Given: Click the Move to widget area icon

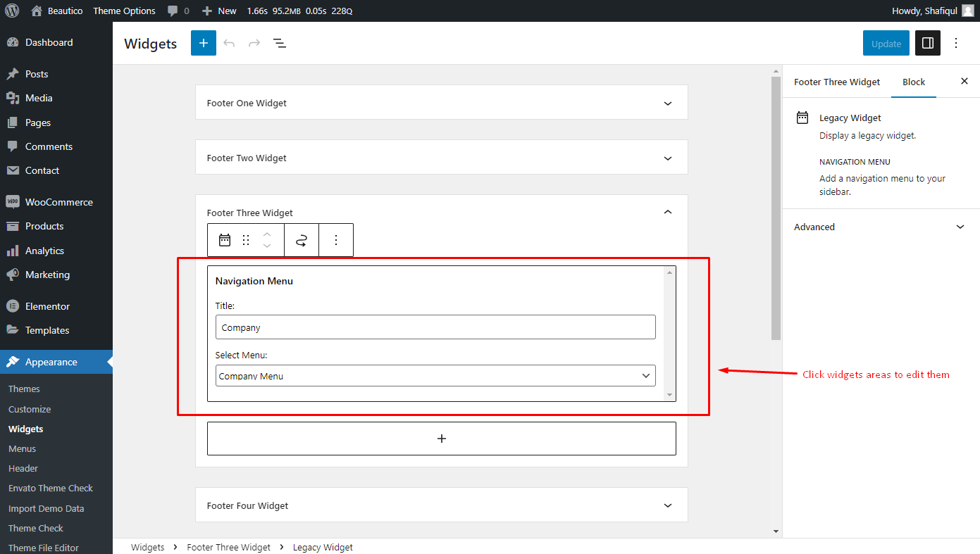Looking at the screenshot, I should coord(302,240).
